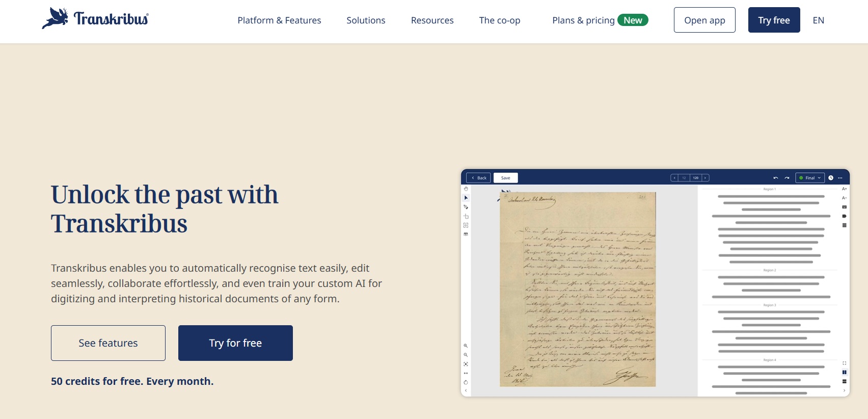
Task: Click the tag icon in text panel
Action: click(844, 216)
